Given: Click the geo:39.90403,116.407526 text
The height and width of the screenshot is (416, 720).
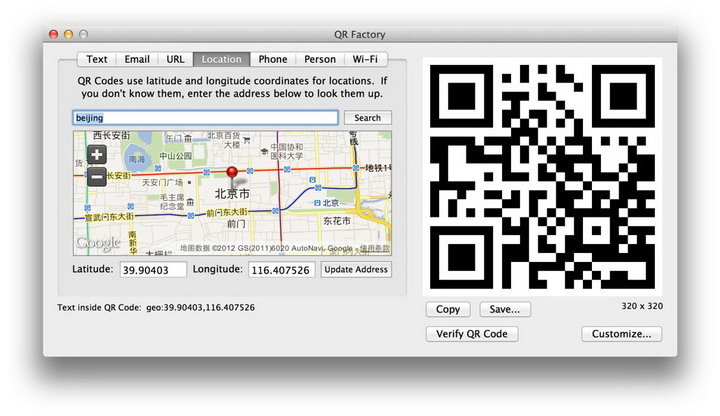Looking at the screenshot, I should coord(200,307).
